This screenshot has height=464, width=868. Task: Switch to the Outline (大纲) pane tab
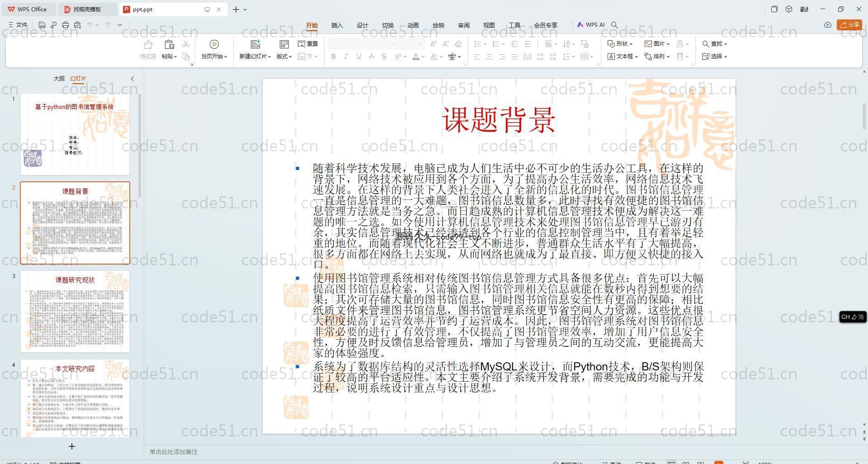click(x=59, y=79)
